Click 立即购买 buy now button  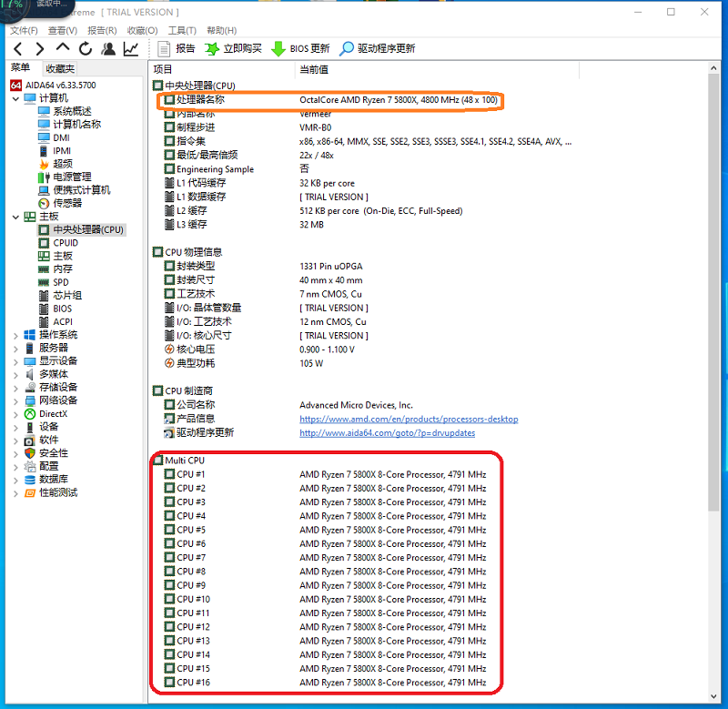[233, 49]
